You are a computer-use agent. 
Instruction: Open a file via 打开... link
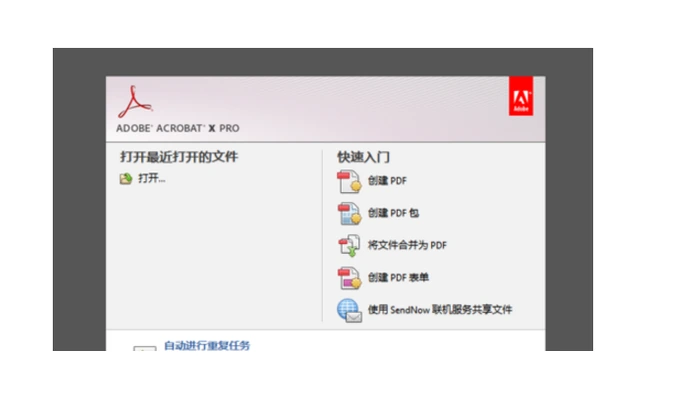coord(151,179)
